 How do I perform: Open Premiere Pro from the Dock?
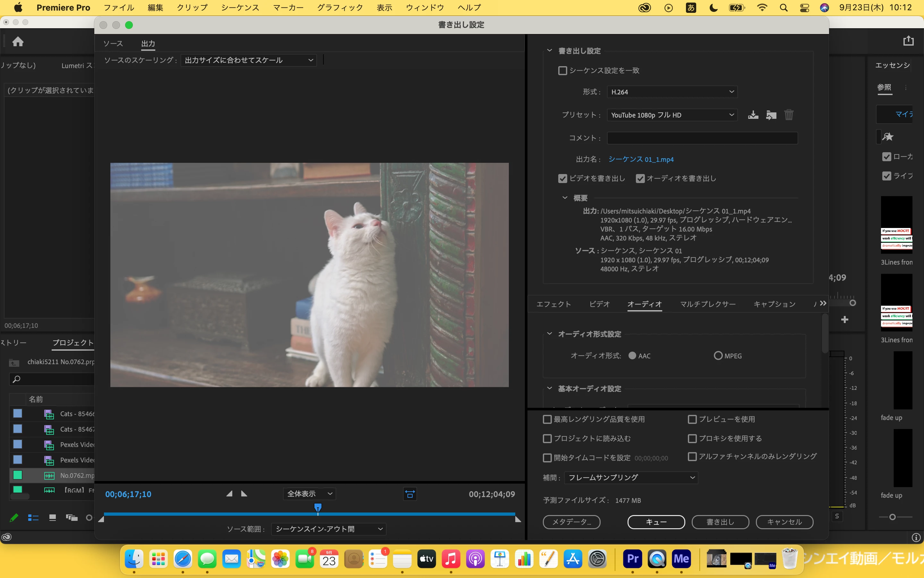point(633,559)
